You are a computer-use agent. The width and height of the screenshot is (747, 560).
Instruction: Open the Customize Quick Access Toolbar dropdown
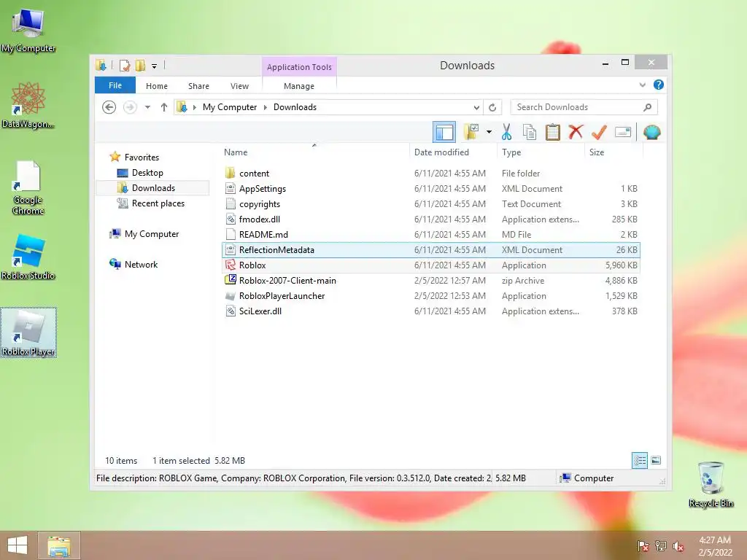click(155, 66)
